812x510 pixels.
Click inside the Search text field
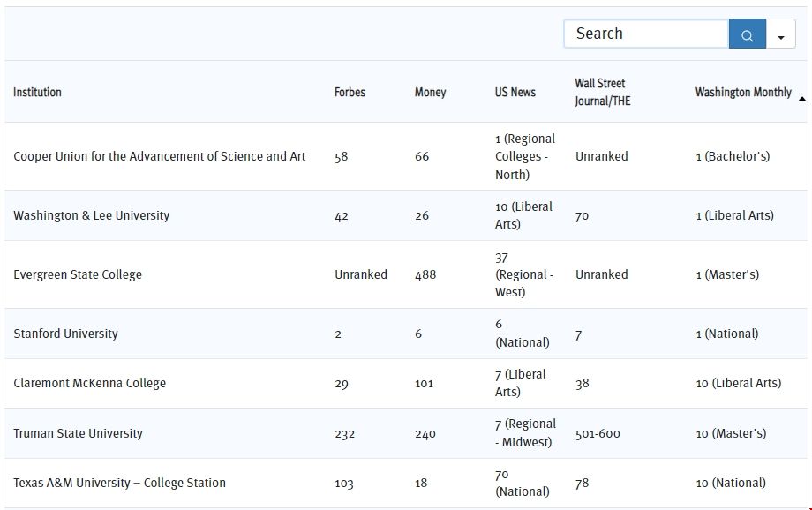[645, 34]
